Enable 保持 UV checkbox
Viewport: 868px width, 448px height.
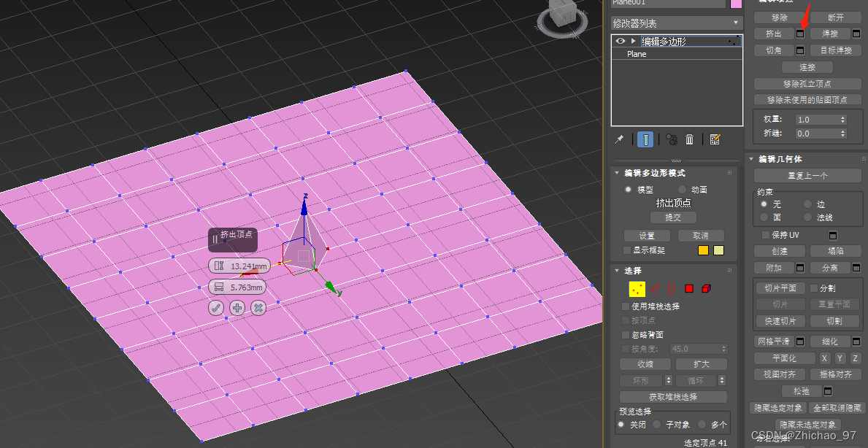tap(766, 235)
